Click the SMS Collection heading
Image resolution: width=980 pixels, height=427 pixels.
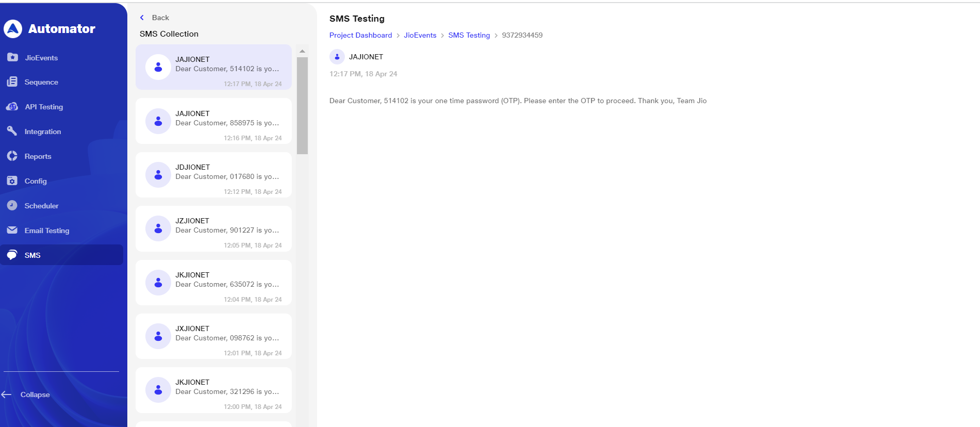click(x=169, y=34)
